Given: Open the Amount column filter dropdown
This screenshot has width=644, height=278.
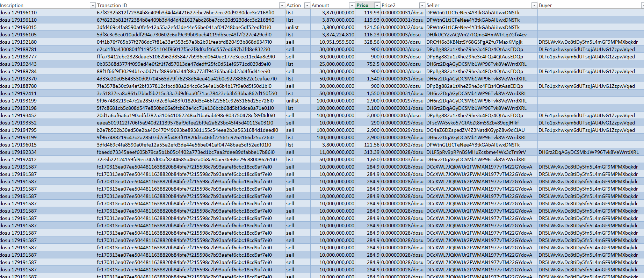Looking at the screenshot, I should (x=352, y=5).
